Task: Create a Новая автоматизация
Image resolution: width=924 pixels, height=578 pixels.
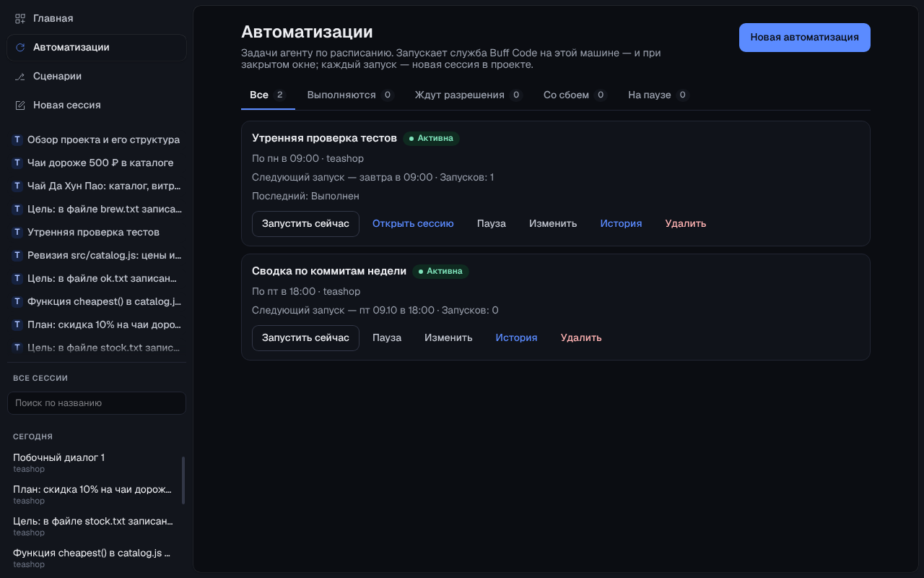Action: [x=805, y=38]
